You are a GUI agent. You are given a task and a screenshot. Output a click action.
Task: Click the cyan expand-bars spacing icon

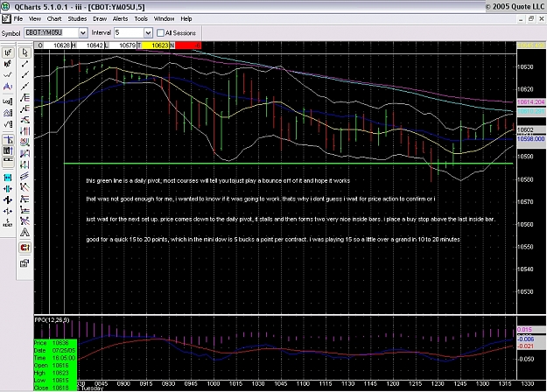point(8,178)
